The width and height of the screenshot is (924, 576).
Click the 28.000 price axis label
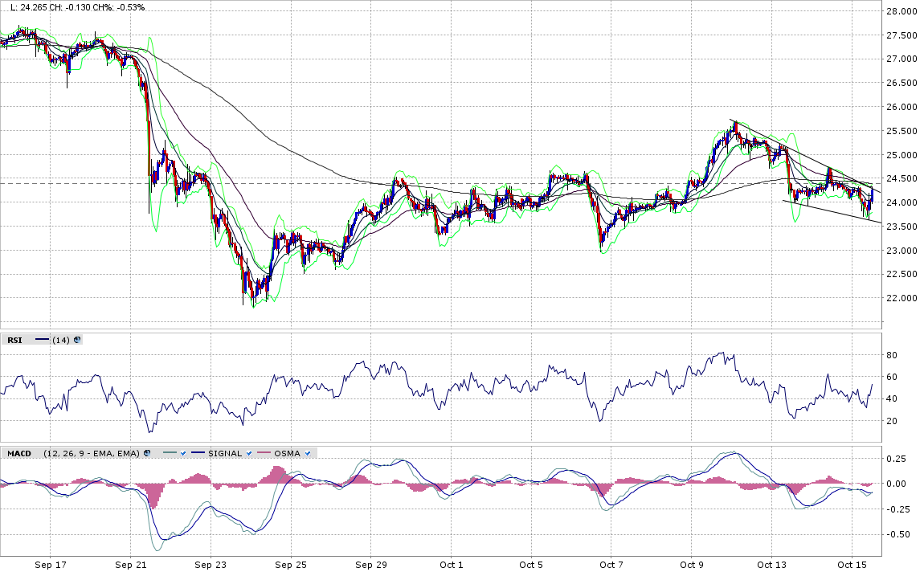902,11
